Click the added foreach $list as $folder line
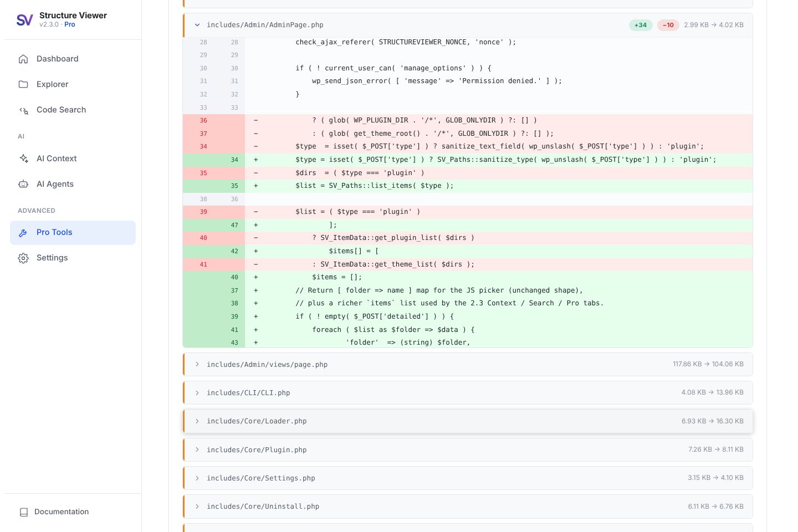The width and height of the screenshot is (798, 532). click(468, 330)
